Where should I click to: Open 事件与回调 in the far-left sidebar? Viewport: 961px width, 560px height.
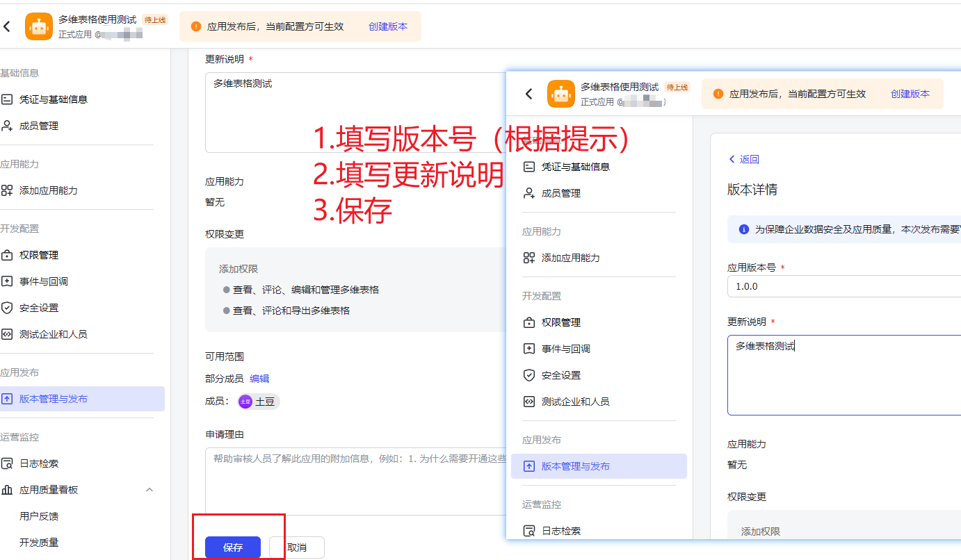click(x=43, y=281)
